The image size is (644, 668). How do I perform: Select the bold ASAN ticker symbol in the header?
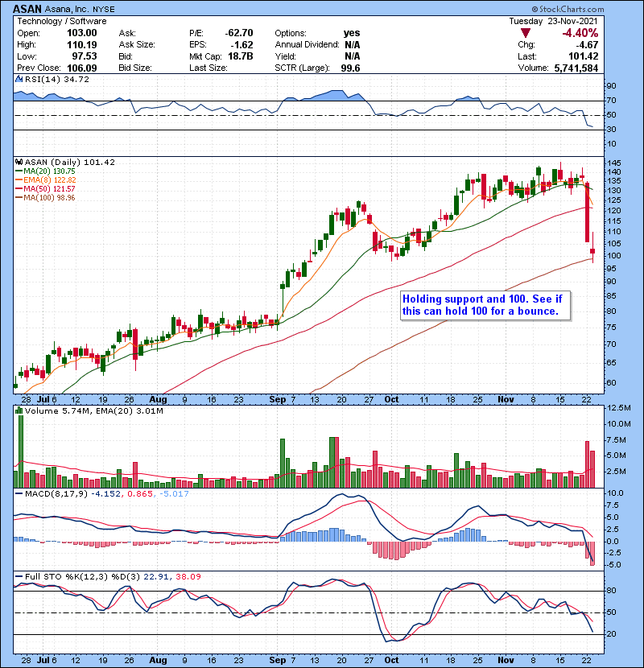click(27, 9)
